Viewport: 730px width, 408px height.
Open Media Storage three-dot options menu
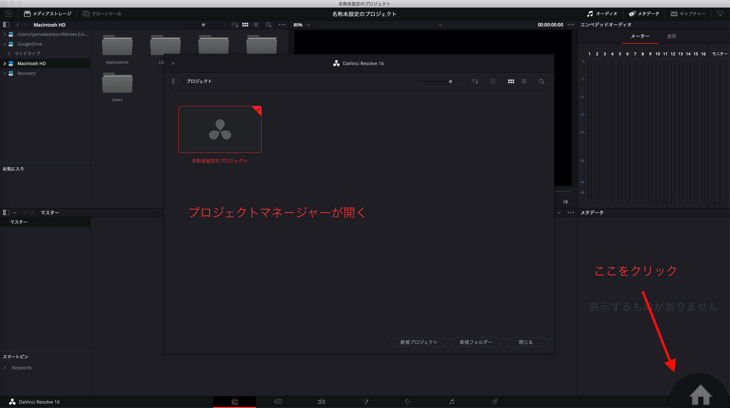tap(282, 25)
